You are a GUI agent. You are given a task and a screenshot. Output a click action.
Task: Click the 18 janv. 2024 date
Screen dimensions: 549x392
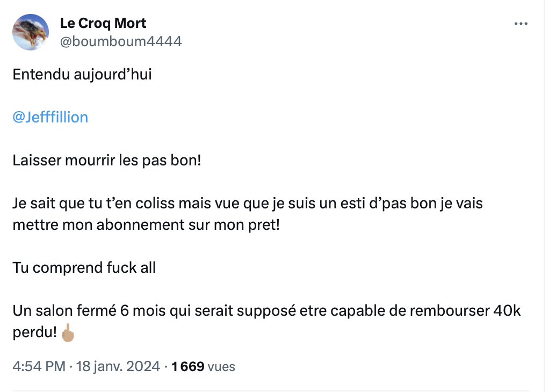pos(118,366)
